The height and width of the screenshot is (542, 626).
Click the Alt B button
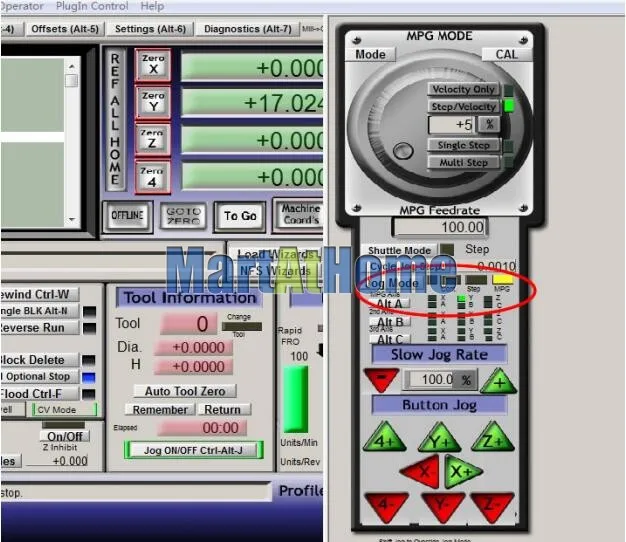(390, 322)
